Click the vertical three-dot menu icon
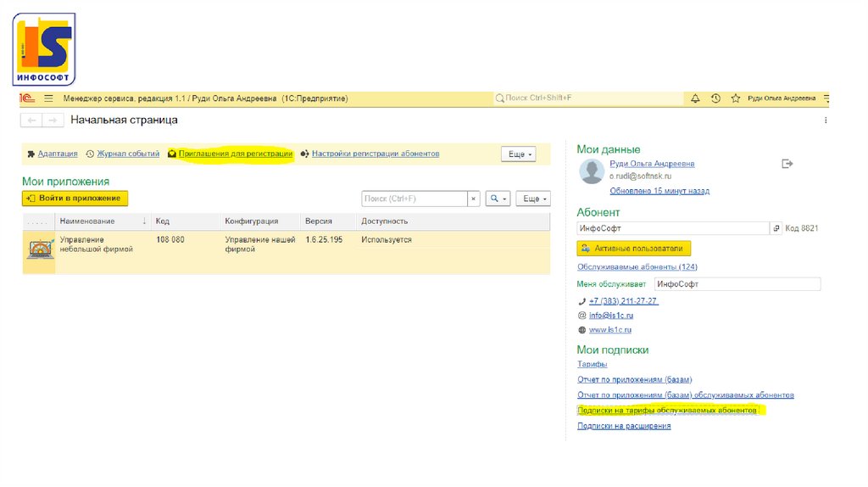 pos(826,120)
